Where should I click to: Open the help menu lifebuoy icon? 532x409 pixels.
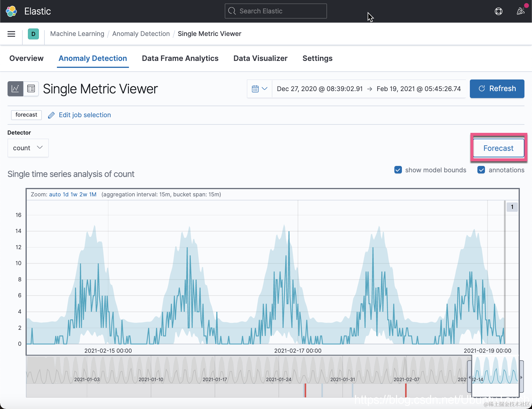click(498, 11)
